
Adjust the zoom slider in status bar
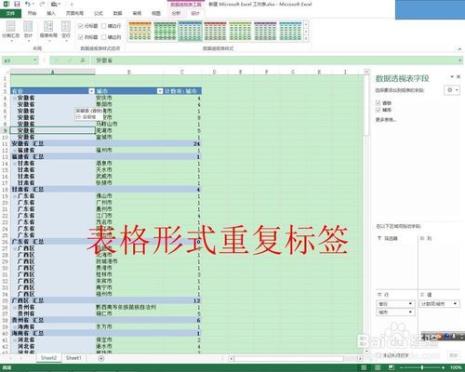[x=422, y=368]
